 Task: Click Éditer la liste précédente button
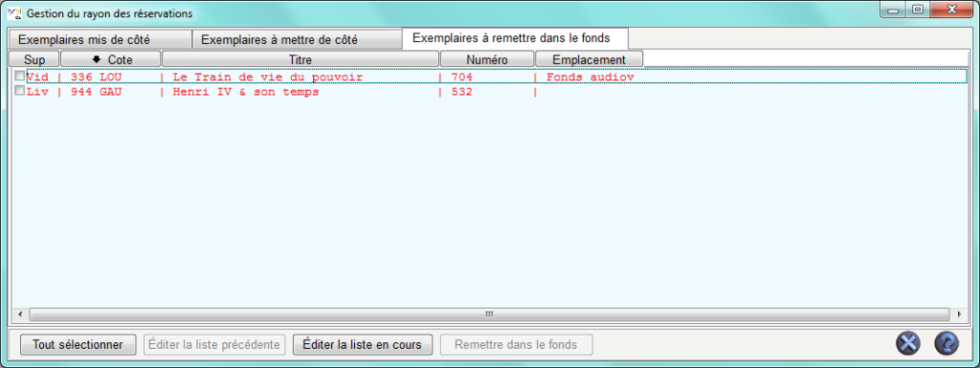coord(214,344)
